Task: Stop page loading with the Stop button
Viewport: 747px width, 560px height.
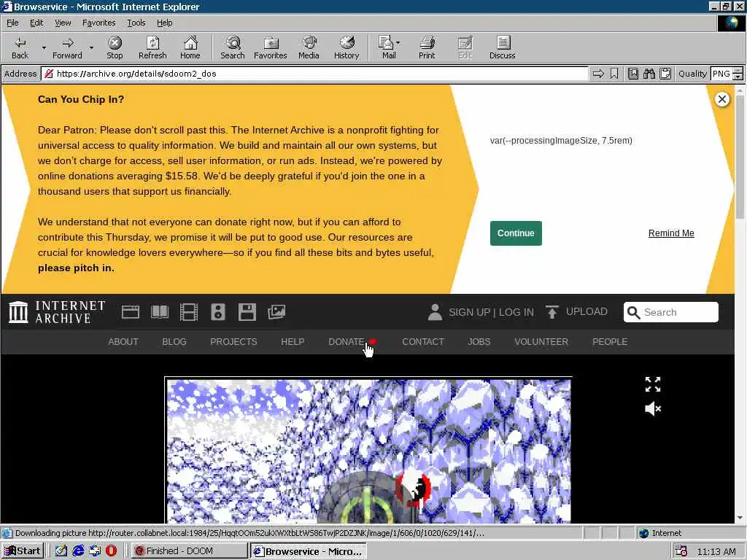Action: (x=115, y=47)
